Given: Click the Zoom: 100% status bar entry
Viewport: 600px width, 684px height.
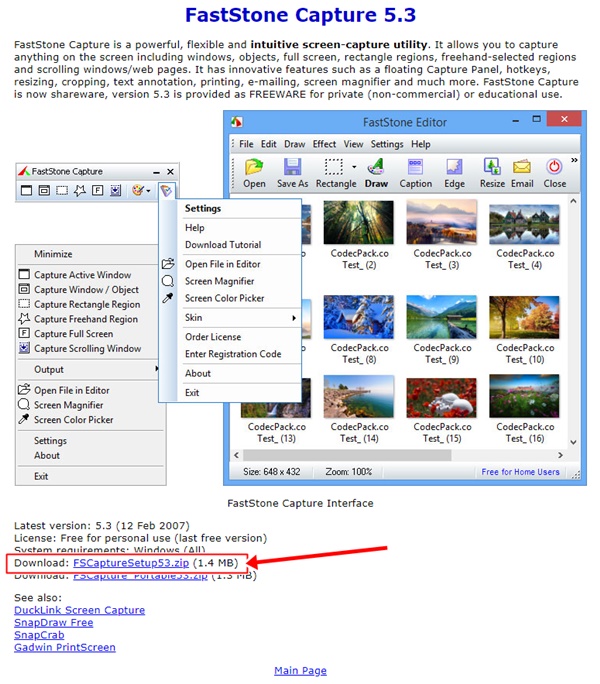Looking at the screenshot, I should pyautogui.click(x=348, y=472).
